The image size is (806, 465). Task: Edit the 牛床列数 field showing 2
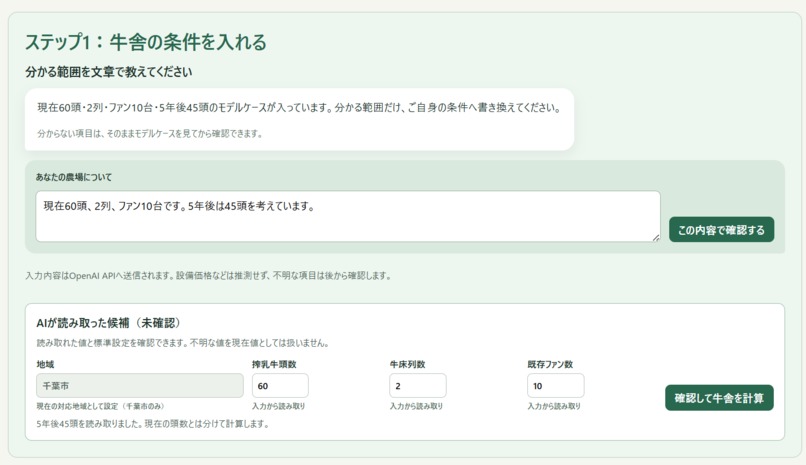[x=417, y=385]
